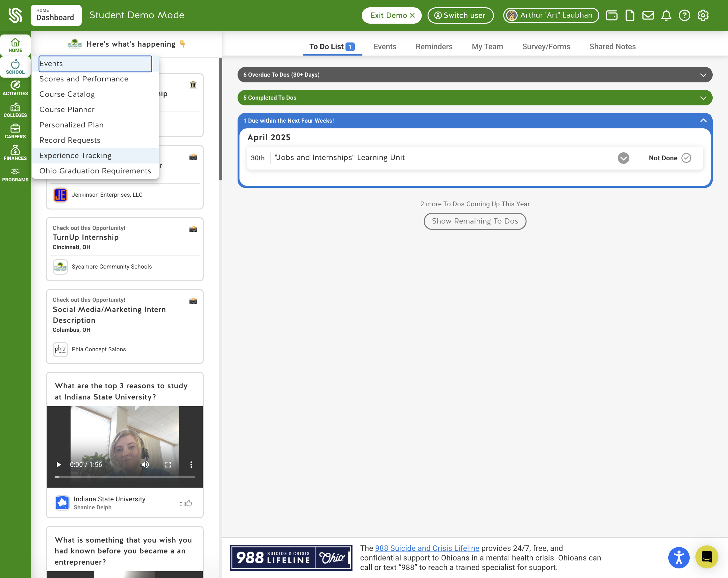Open the accessibility options button
728x578 pixels.
pyautogui.click(x=679, y=558)
